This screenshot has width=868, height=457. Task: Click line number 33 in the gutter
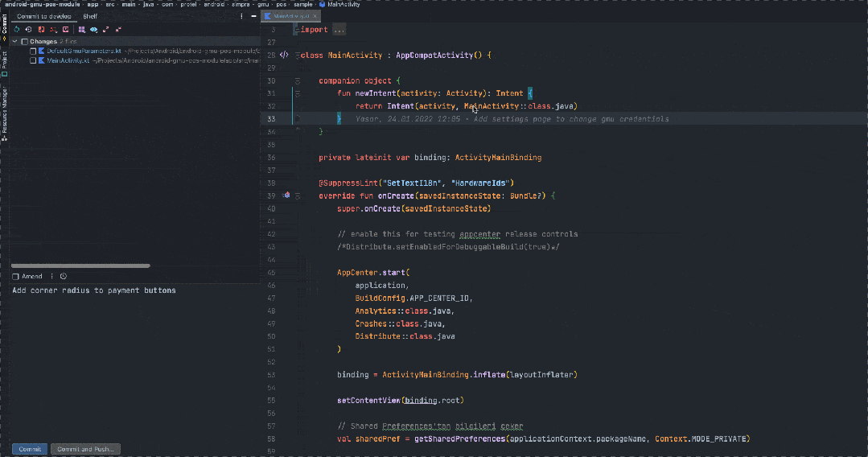point(271,119)
